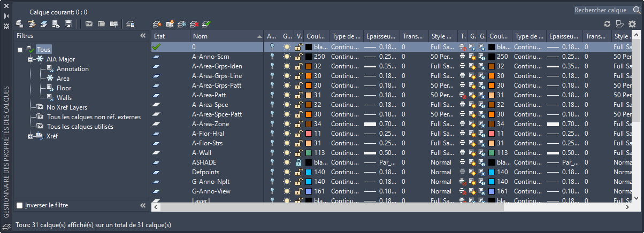Select the AIA Major filter group
The image size is (644, 233).
click(x=60, y=59)
